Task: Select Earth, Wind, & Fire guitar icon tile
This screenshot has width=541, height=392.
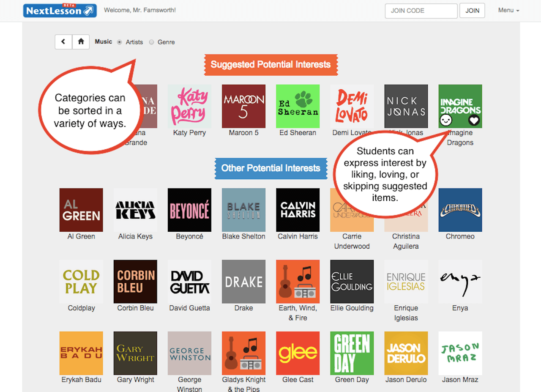Action: coord(298,282)
